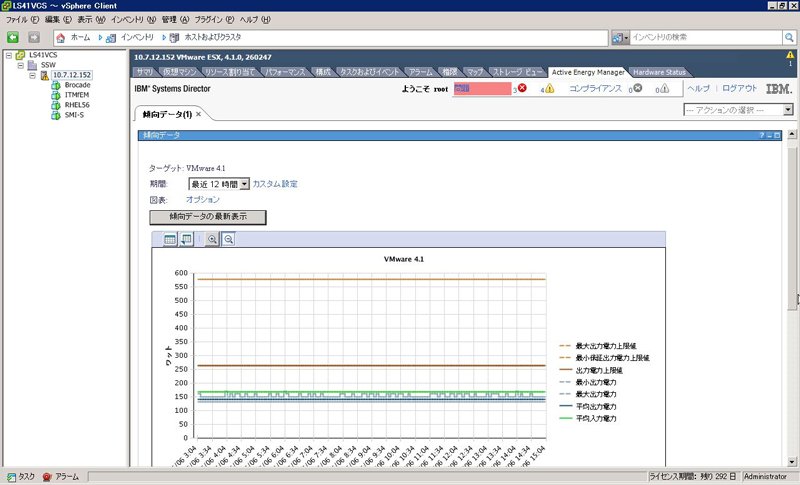This screenshot has height=485, width=800.
Task: Open the カスタム設定 link
Action: click(275, 184)
